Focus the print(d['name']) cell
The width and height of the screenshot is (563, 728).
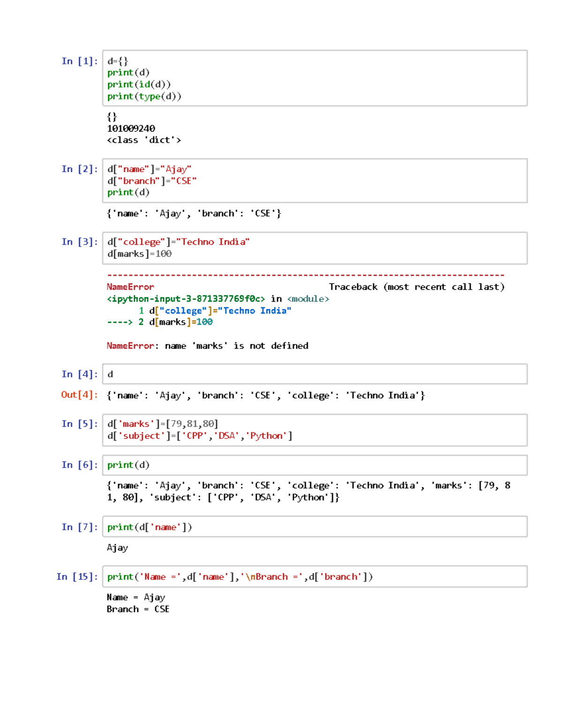click(314, 527)
